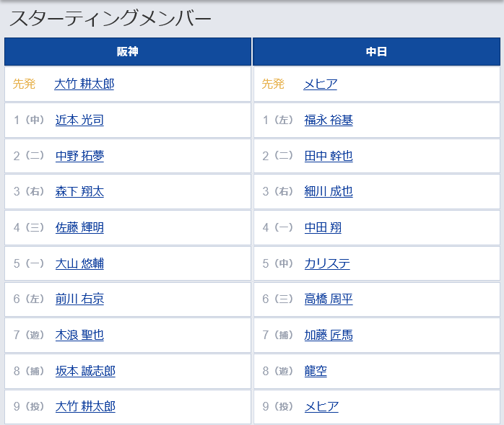Click Chunichi batting order label 1（左）
Image resolution: width=504 pixels, height=425 pixels.
tap(278, 120)
